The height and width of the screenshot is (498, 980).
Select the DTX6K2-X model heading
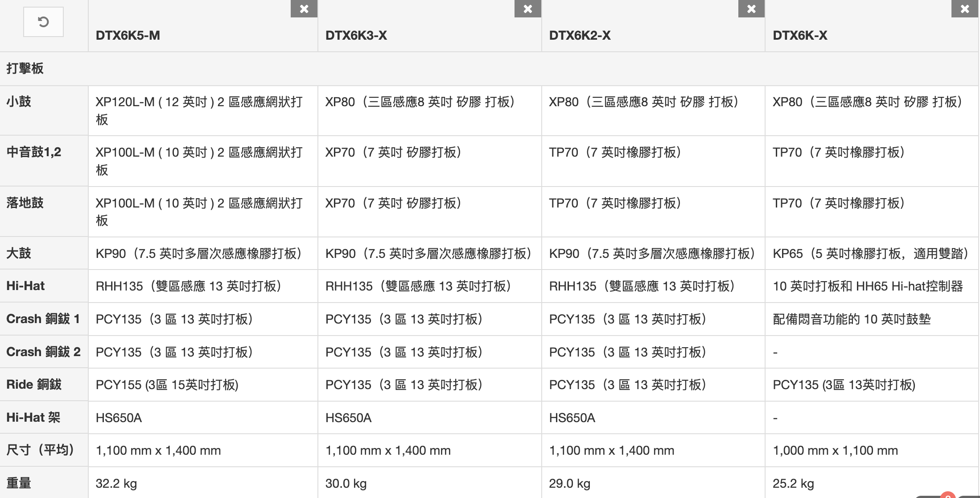(580, 35)
